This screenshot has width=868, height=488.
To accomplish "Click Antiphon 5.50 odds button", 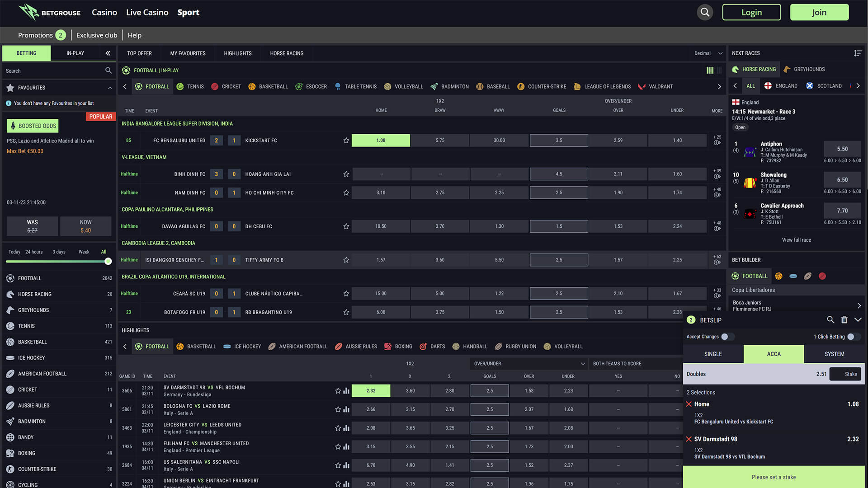I will (x=842, y=149).
